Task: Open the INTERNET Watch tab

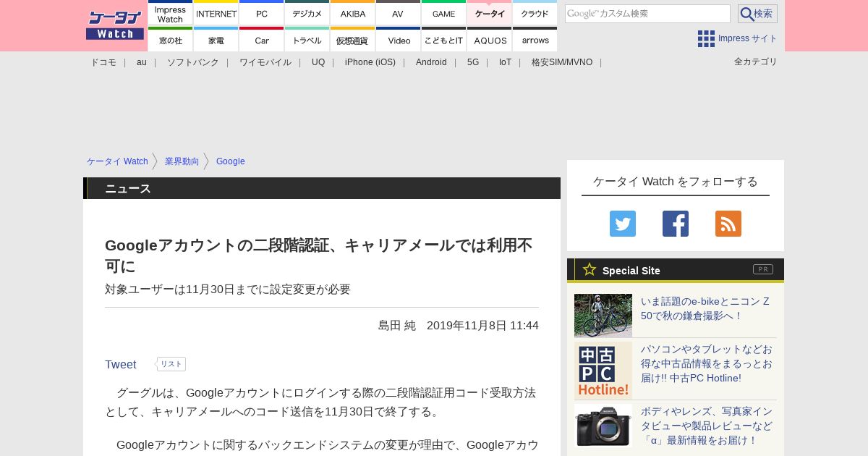Action: point(216,13)
